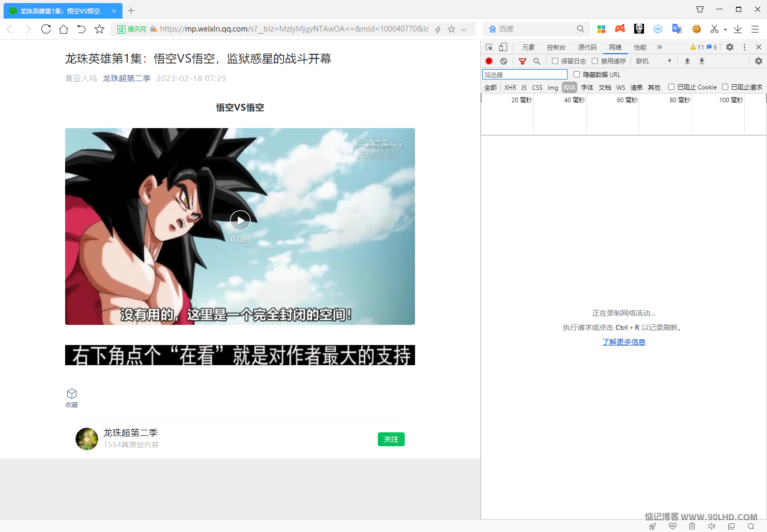767x532 pixels.
Task: Open network panel settings gear
Action: coord(758,61)
